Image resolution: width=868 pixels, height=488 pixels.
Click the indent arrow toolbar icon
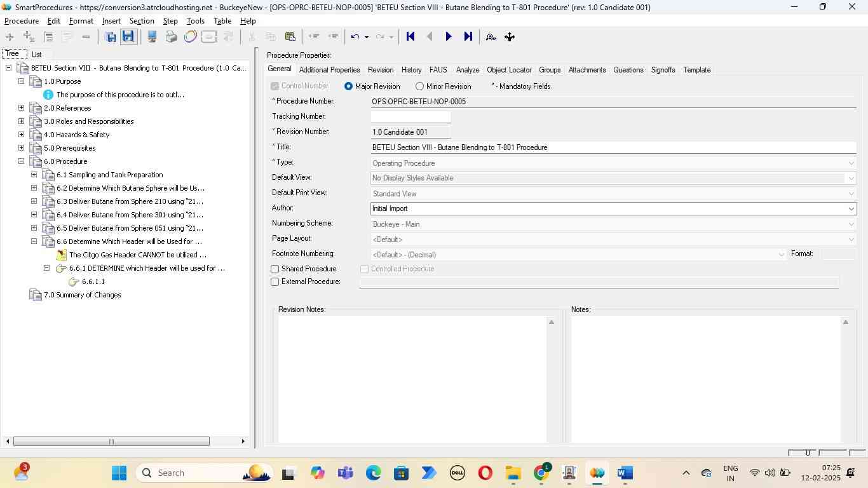(333, 37)
